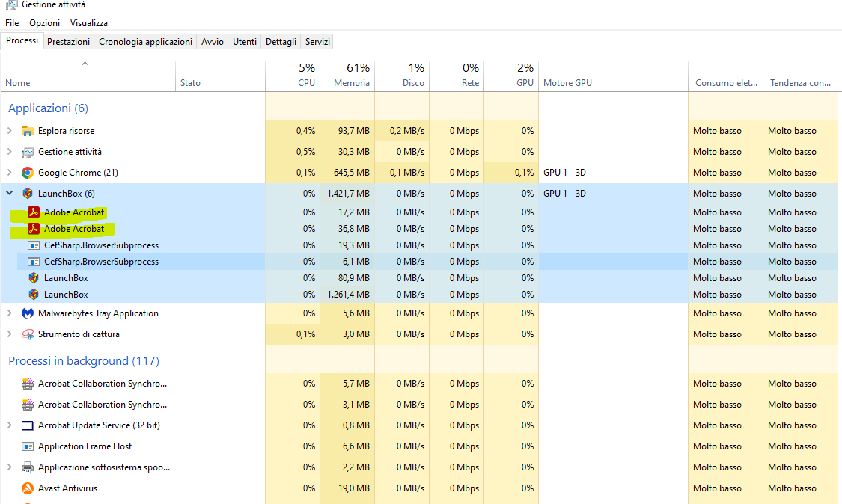Click the CefSharp.BrowserSubprocess icon using 19,3 MB

coord(34,245)
